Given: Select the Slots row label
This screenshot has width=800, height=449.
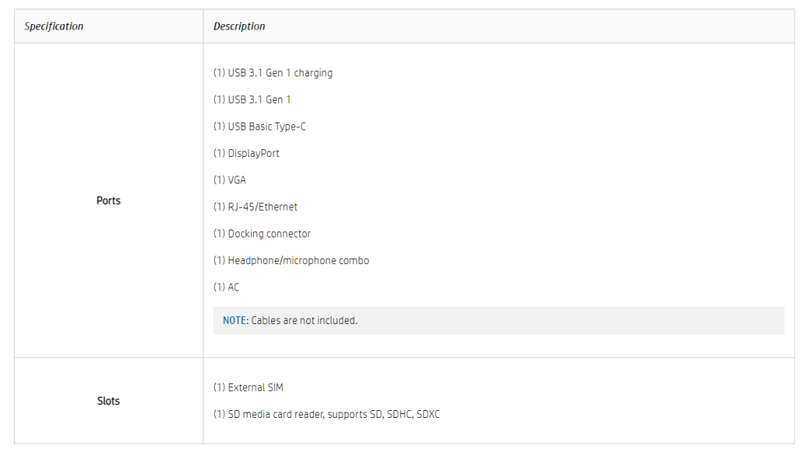Looking at the screenshot, I should [108, 401].
